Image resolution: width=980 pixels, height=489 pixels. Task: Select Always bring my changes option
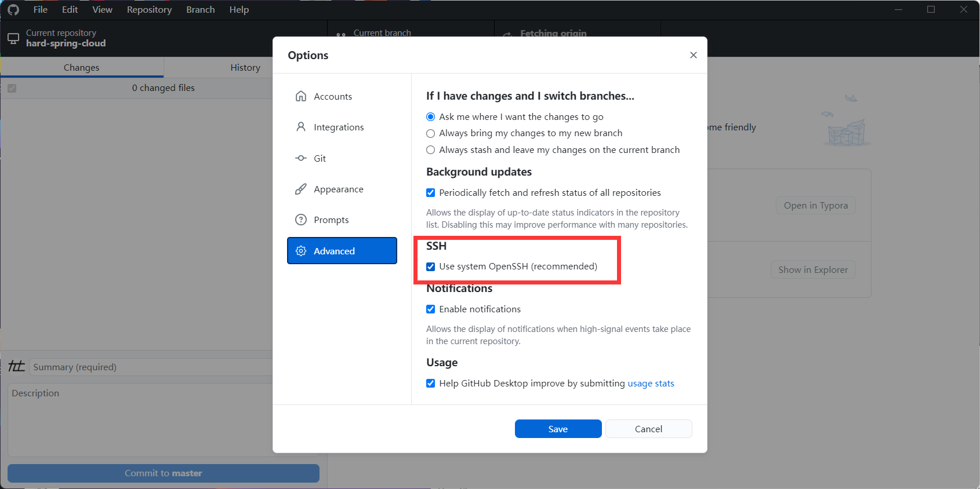430,133
